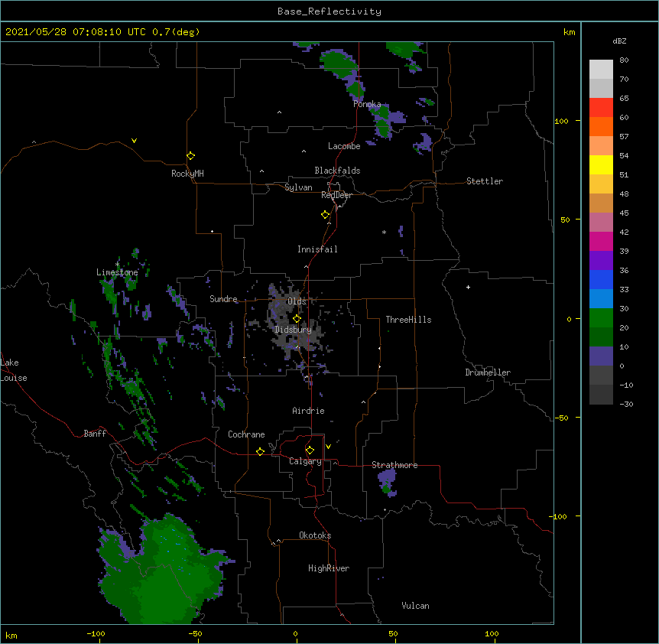Click the yellow diamond marker near RockyMH
Screen dimensions: 659x644
pyautogui.click(x=190, y=156)
